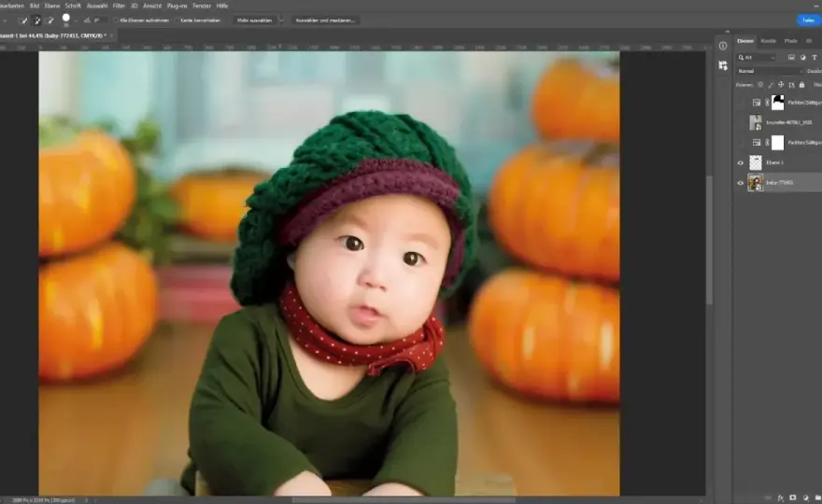The height and width of the screenshot is (504, 822).
Task: Open the Bild menu
Action: [34, 6]
